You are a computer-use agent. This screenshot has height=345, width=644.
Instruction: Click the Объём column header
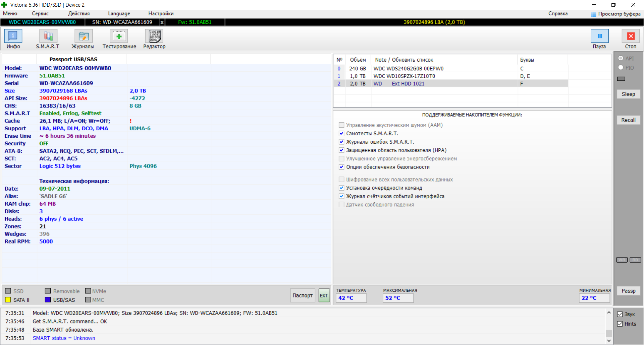tap(358, 60)
